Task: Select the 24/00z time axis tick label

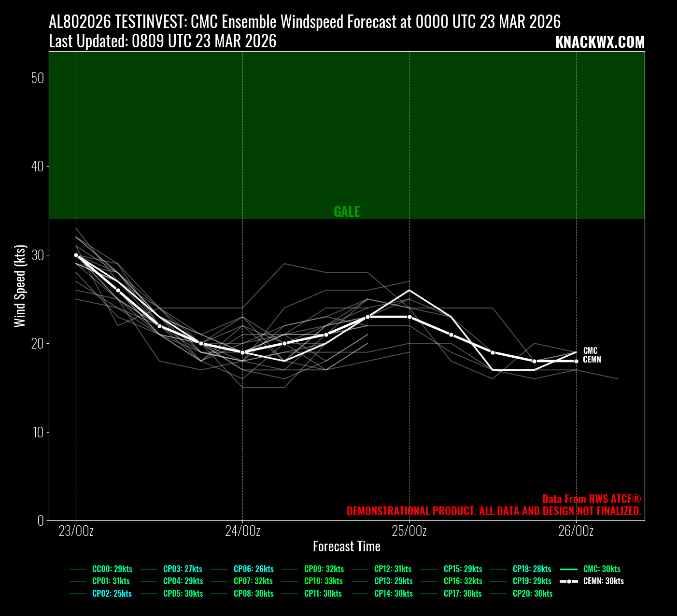Action: 242,531
